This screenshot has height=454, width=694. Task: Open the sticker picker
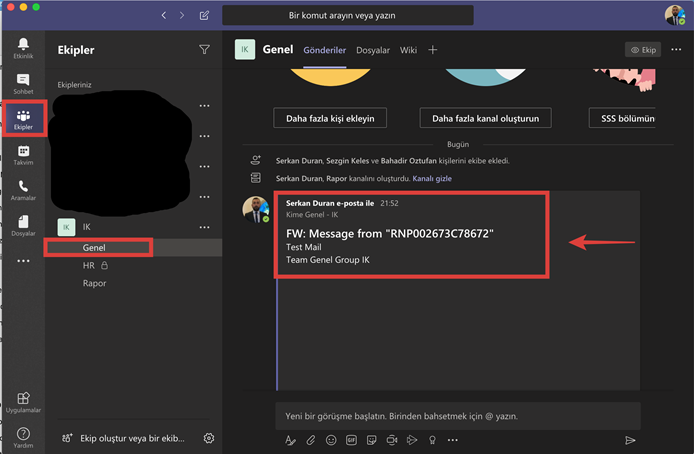click(372, 440)
